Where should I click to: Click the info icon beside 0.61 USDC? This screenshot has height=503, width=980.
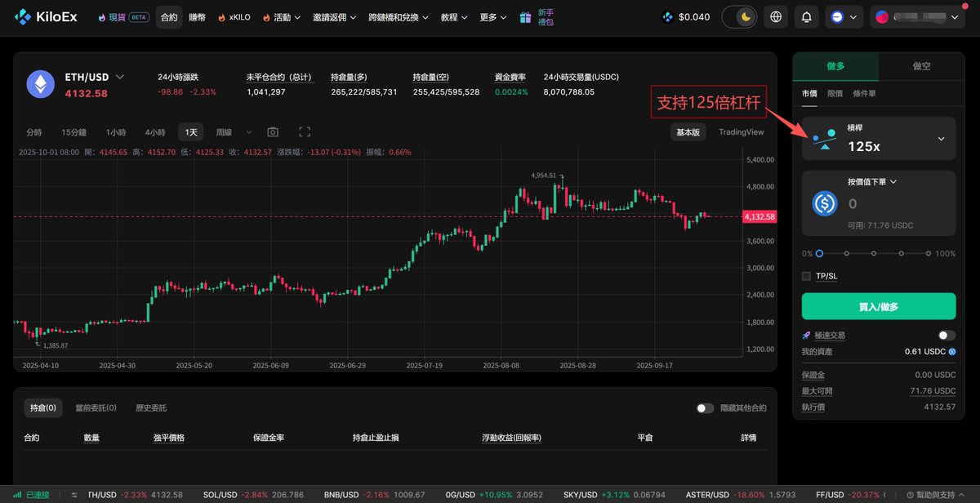point(951,351)
